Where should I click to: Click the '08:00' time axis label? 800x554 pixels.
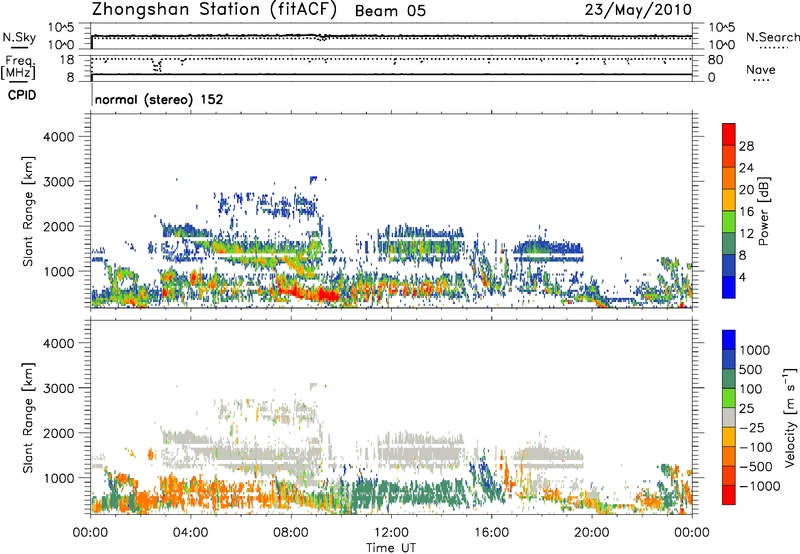pos(291,533)
